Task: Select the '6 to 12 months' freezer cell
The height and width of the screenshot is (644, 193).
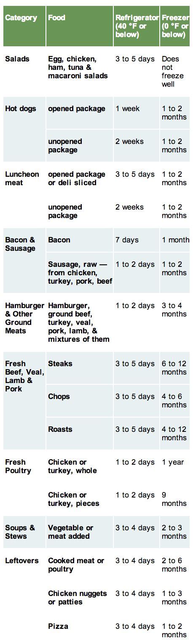Action: pyautogui.click(x=174, y=368)
